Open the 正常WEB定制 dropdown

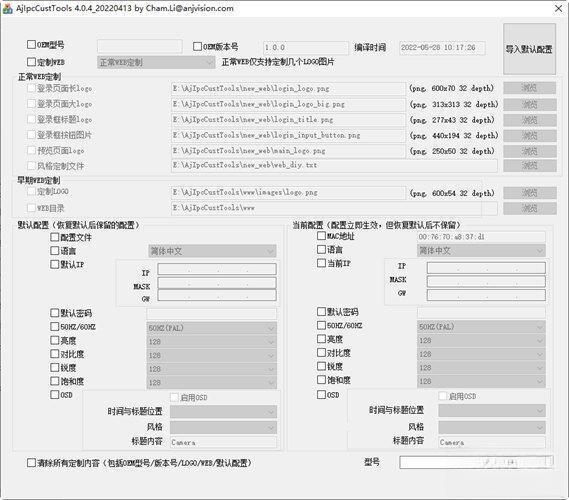click(x=156, y=62)
